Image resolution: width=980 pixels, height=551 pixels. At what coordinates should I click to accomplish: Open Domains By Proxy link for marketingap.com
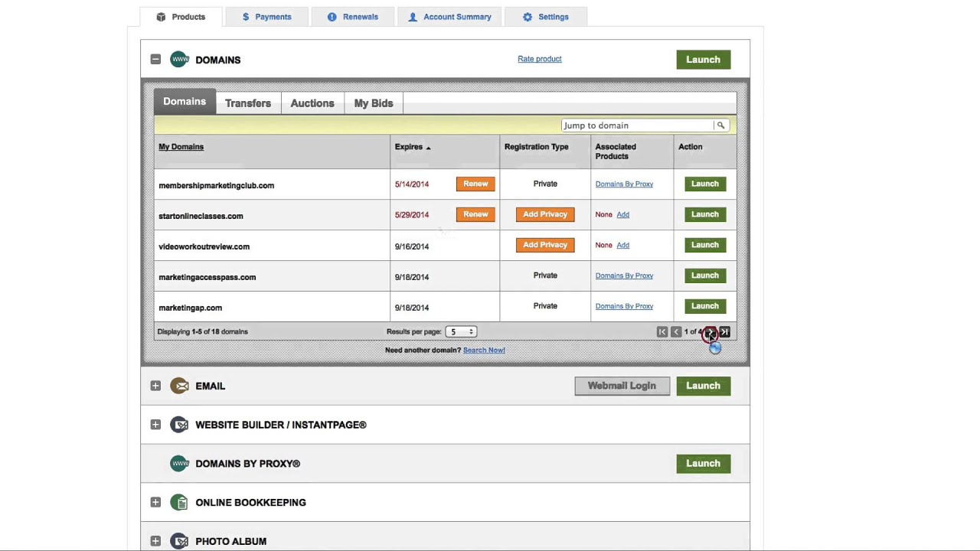(x=624, y=306)
